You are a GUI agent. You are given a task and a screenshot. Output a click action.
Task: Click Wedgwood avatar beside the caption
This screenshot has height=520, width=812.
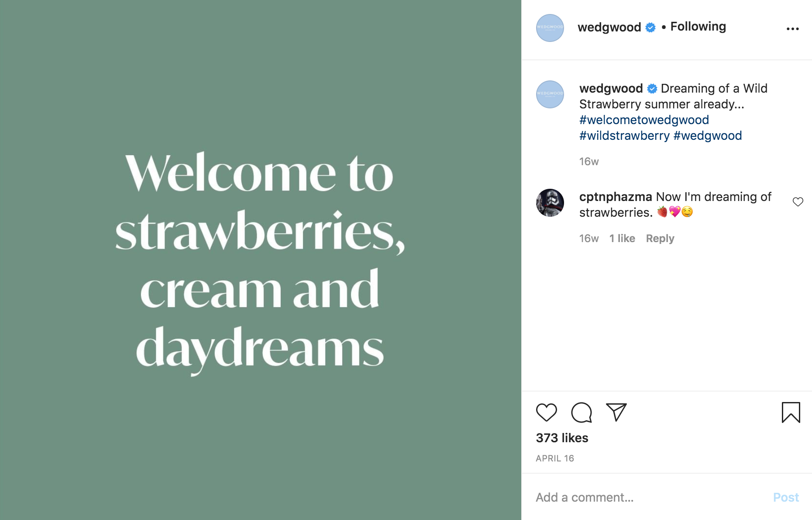coord(550,94)
